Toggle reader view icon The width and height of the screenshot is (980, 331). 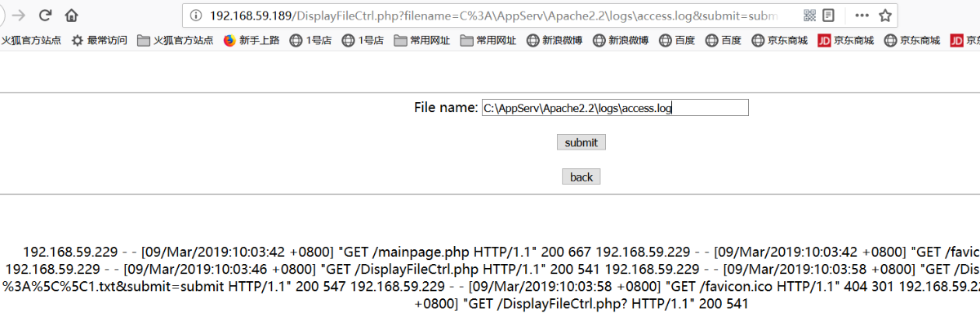pos(829,16)
